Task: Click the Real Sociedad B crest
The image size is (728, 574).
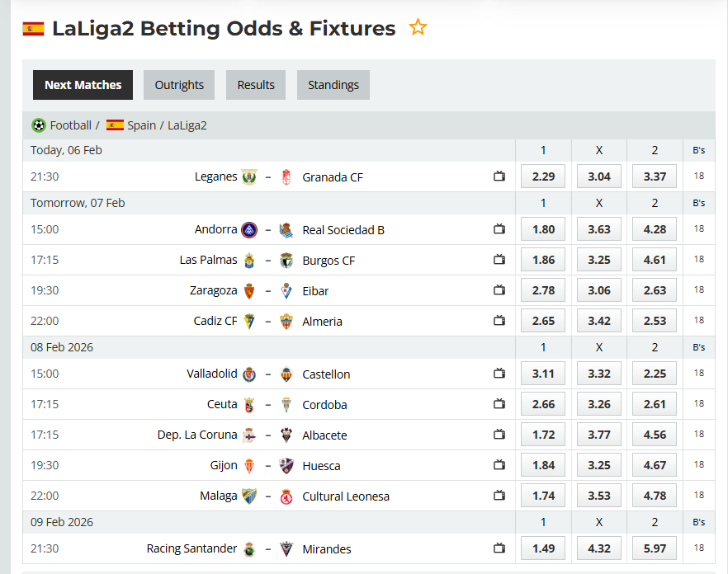Action: tap(286, 229)
